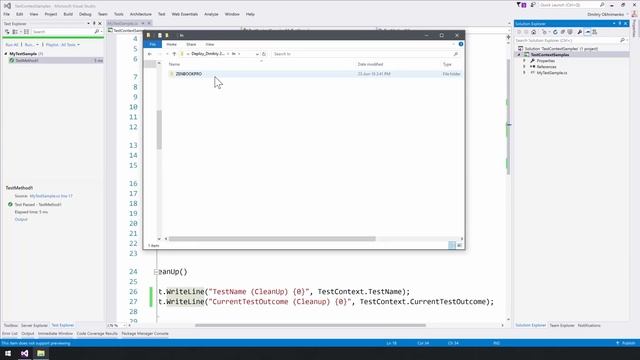640x360 pixels.
Task: Click the Test Explorer search magnifier icon
Action: point(97,31)
